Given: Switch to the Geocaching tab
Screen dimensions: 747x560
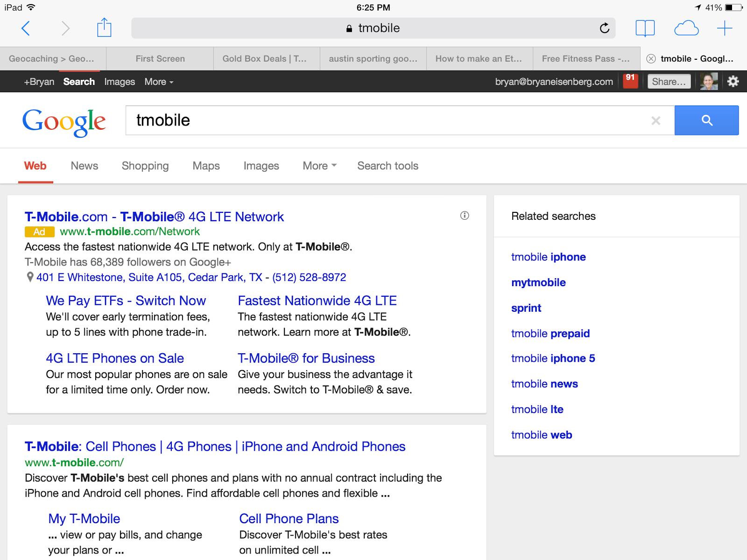Looking at the screenshot, I should coord(53,59).
